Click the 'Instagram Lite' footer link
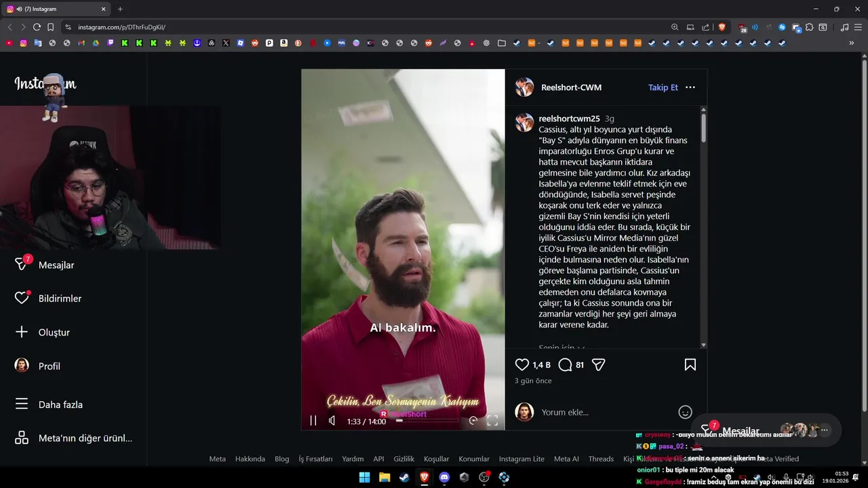Image resolution: width=868 pixels, height=488 pixels. (x=521, y=459)
